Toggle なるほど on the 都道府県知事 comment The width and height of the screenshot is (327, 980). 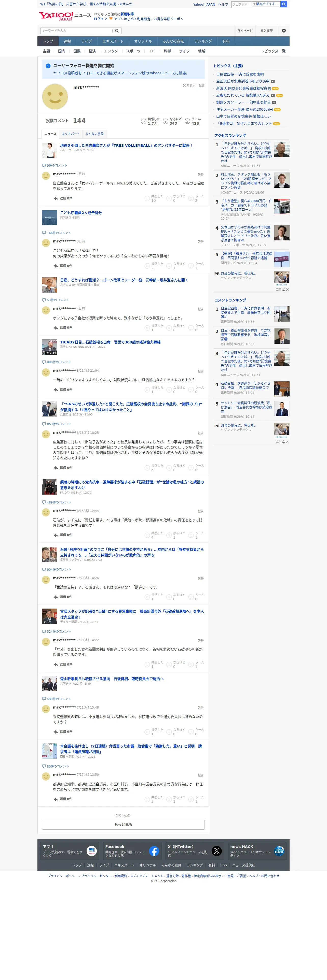pos(176,799)
